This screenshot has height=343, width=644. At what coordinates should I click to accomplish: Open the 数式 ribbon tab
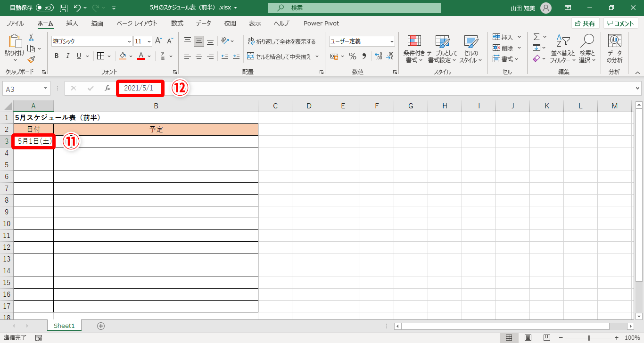177,23
